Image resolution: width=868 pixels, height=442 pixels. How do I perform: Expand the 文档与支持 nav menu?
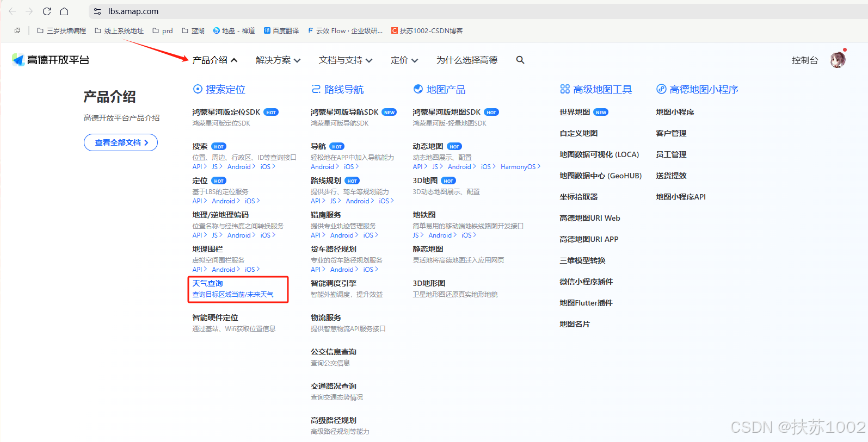click(x=346, y=60)
